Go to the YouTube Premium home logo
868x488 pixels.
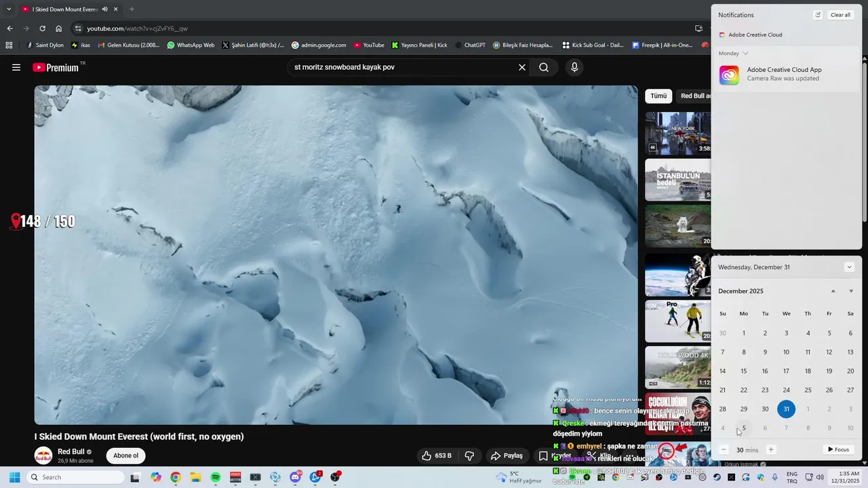(x=56, y=67)
